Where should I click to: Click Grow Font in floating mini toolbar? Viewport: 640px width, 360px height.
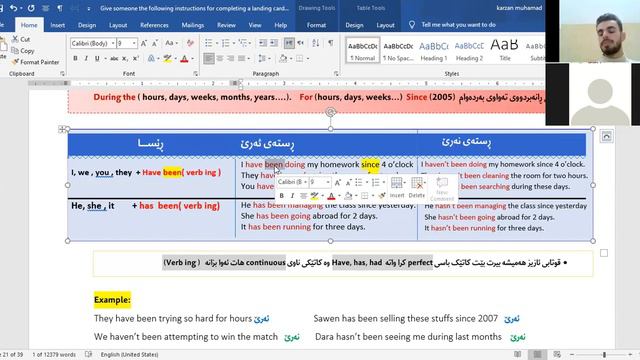click(x=338, y=182)
